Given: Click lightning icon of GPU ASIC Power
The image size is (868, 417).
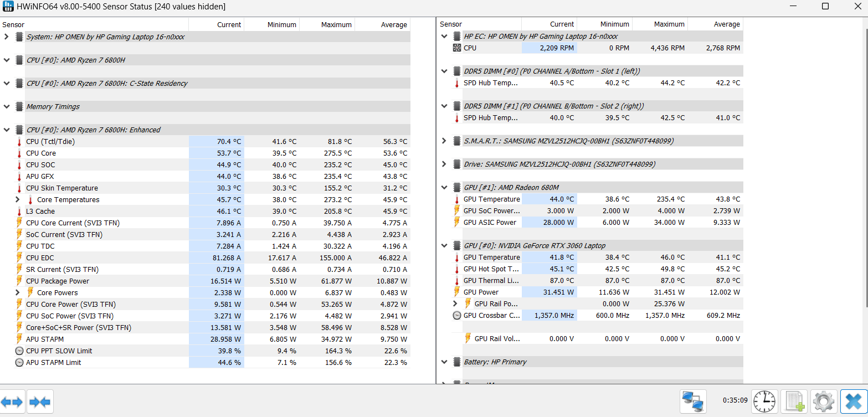Looking at the screenshot, I should point(457,222).
